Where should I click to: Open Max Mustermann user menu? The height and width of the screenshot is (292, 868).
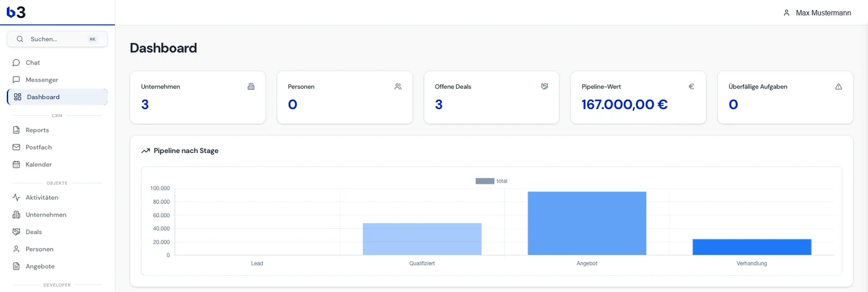(817, 13)
